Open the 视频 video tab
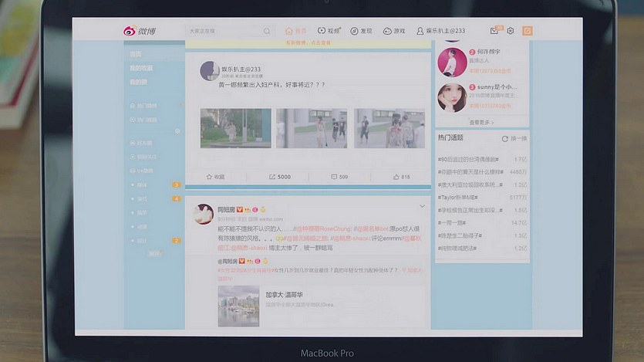The image size is (644, 362). 329,31
